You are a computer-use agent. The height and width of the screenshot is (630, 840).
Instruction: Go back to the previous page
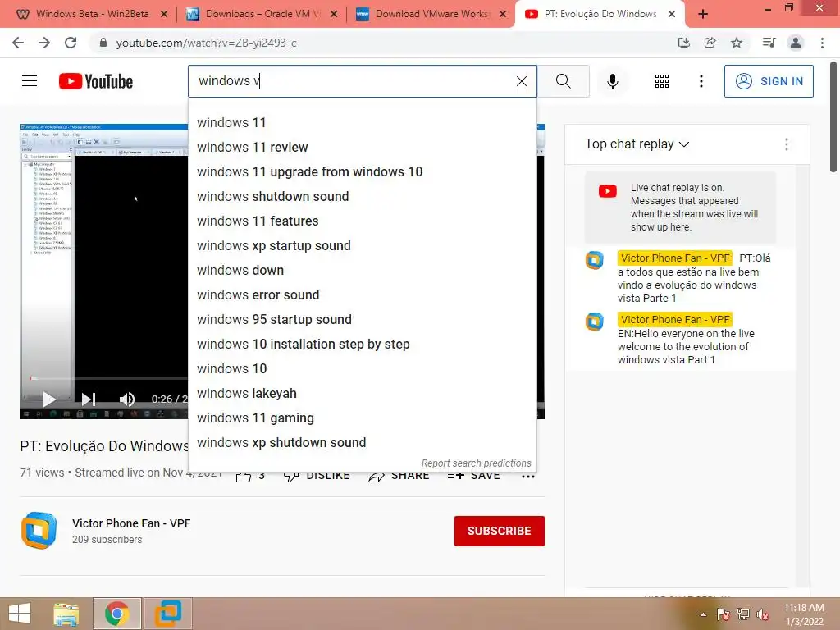click(x=18, y=43)
